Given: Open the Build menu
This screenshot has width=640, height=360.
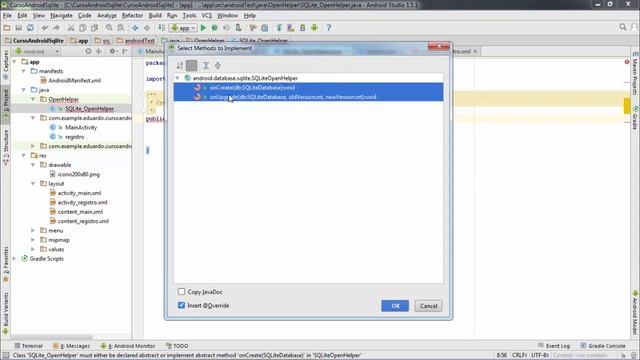Looking at the screenshot, I should click(155, 16).
